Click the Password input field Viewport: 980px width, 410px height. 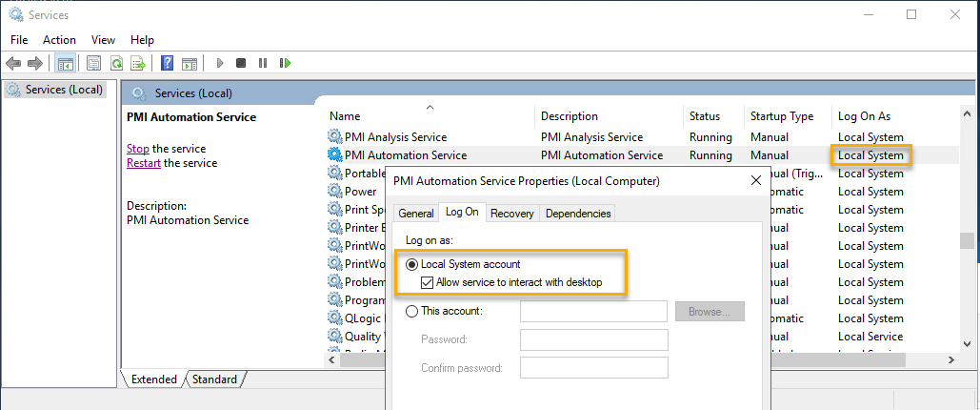(593, 339)
